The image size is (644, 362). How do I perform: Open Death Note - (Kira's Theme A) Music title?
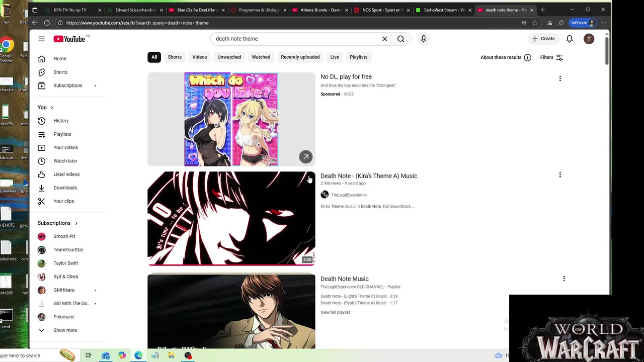tap(369, 176)
